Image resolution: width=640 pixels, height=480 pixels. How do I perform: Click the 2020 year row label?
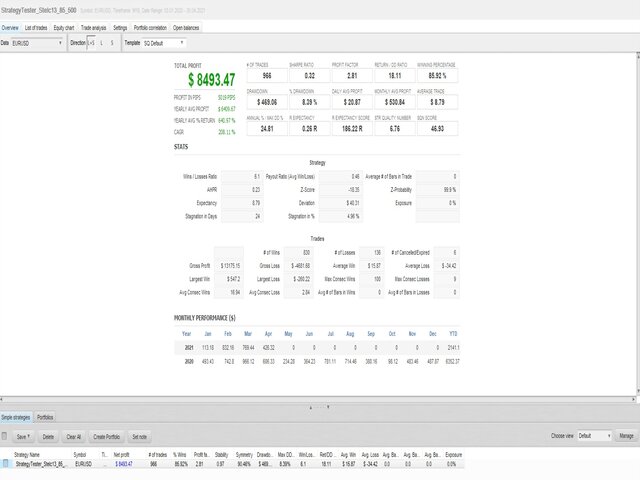pyautogui.click(x=189, y=362)
